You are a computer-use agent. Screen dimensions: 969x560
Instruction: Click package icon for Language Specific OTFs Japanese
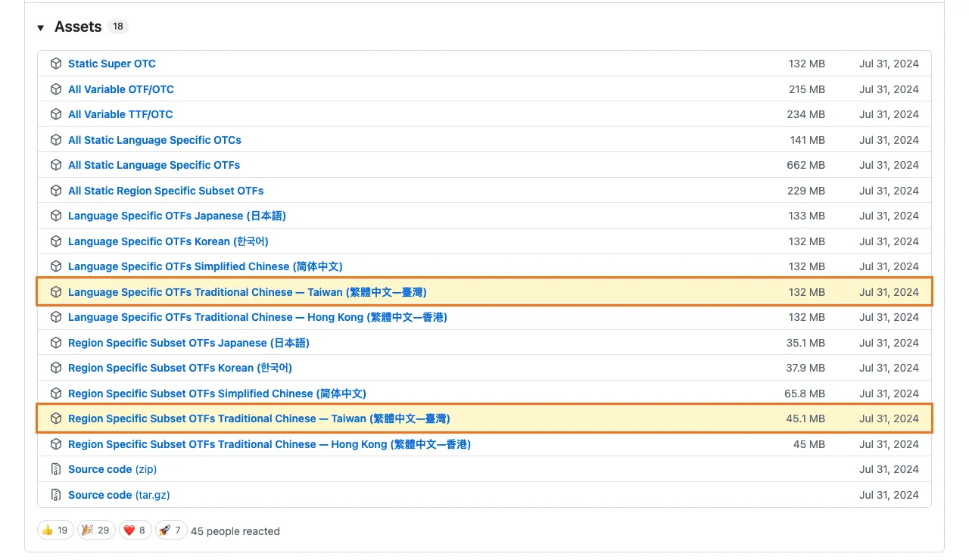point(56,216)
